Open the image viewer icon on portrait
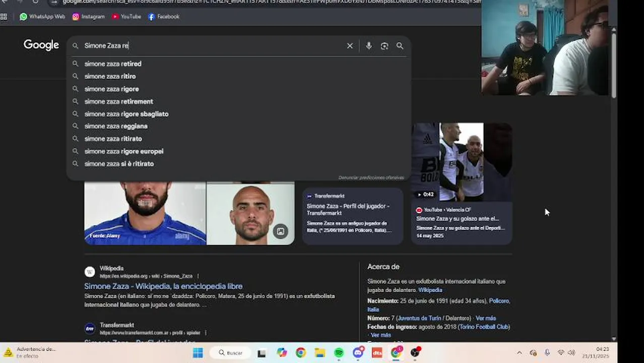Viewport: 644px width, 363px height. (281, 231)
